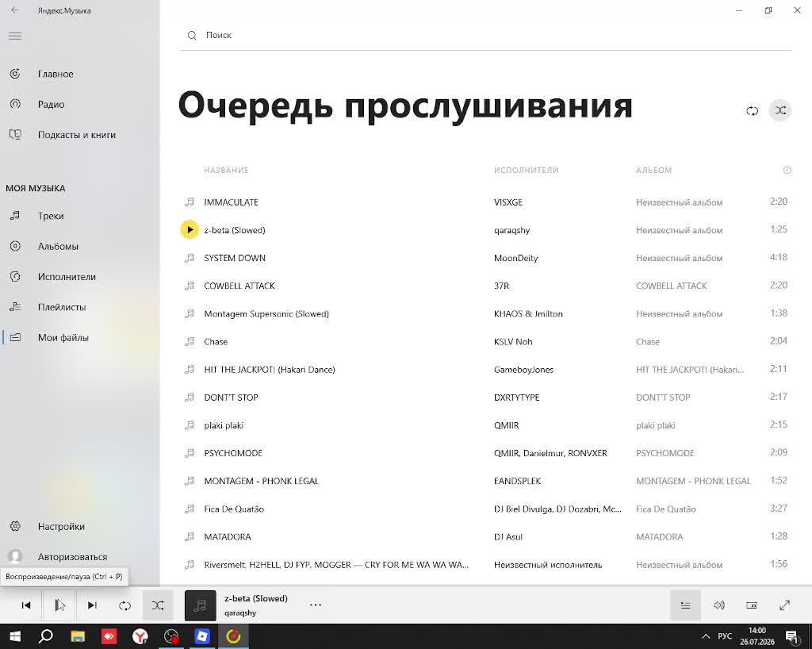Viewport: 812px width, 649px height.
Task: Open artist GameboyJones
Action: pos(523,369)
